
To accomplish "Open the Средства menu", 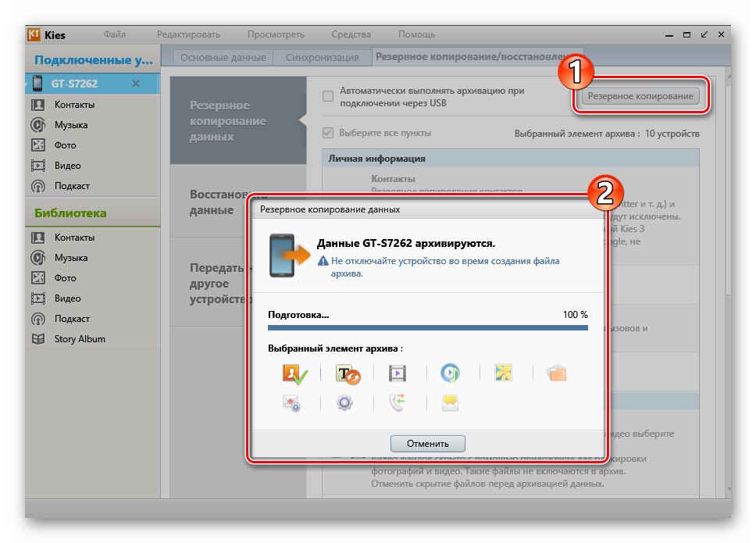I will pyautogui.click(x=351, y=34).
